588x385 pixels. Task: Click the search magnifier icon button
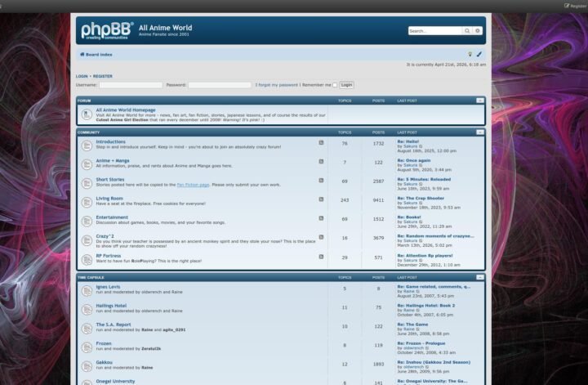[467, 31]
